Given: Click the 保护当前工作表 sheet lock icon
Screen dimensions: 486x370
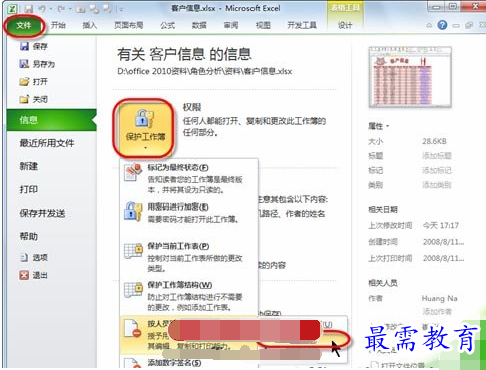Looking at the screenshot, I should (133, 251).
